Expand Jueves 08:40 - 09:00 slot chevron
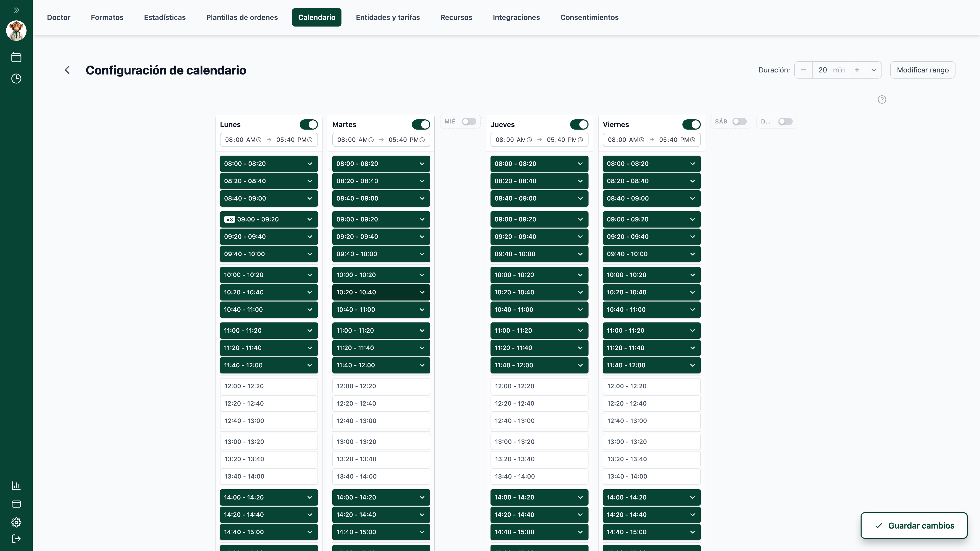The image size is (980, 551). tap(580, 198)
